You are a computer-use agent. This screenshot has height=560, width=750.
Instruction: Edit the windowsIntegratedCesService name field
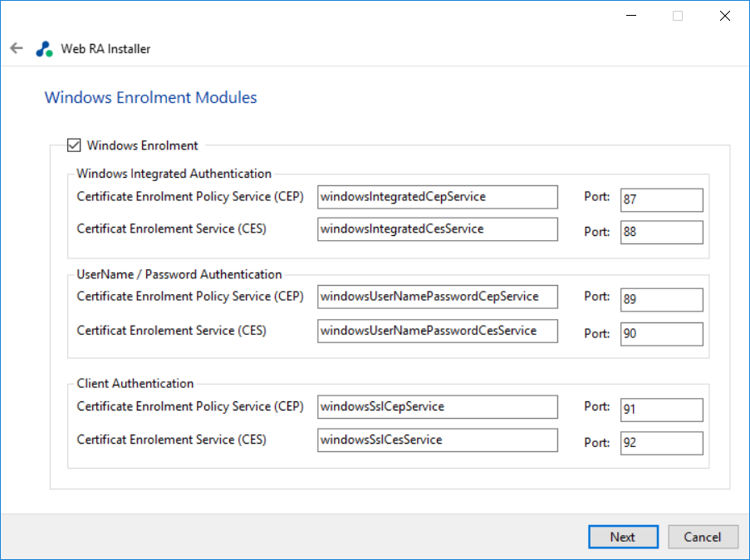[437, 229]
